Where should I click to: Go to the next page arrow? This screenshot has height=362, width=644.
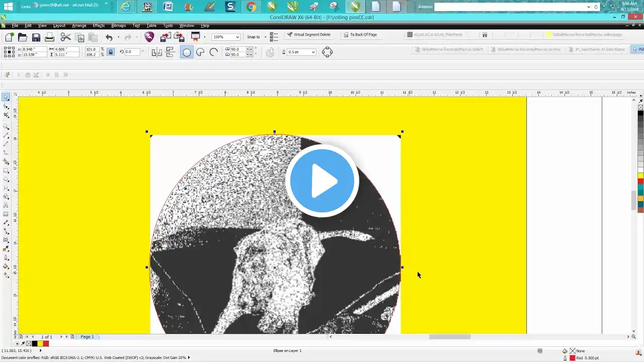pos(61,337)
